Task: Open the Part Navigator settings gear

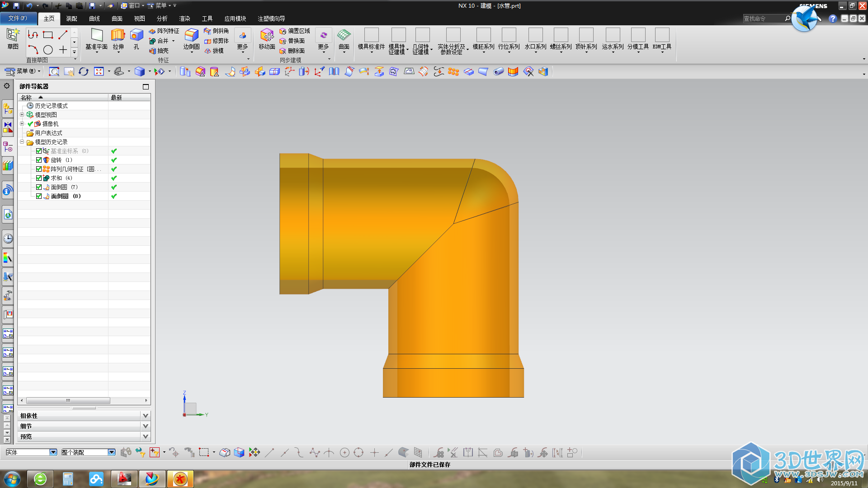Action: [7, 86]
